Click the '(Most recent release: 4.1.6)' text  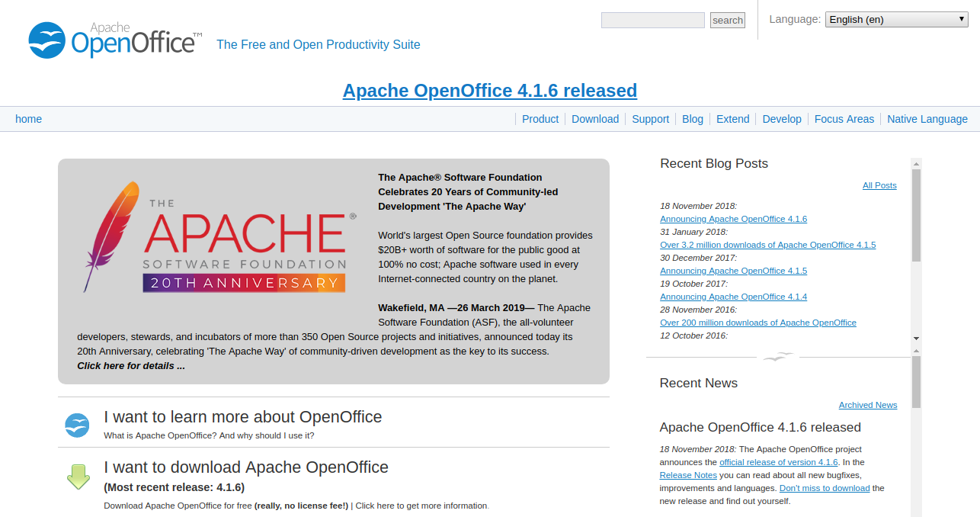click(175, 487)
